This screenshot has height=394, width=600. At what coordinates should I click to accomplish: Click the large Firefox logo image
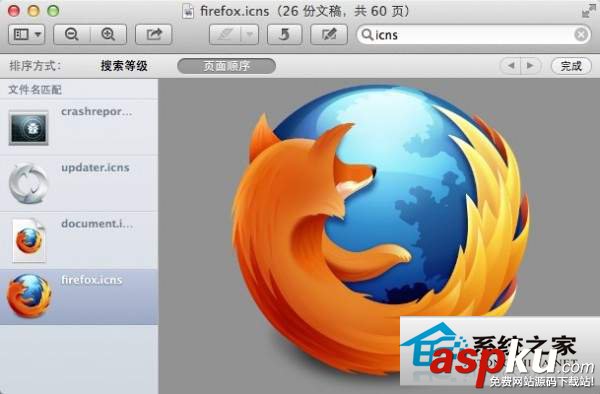point(381,230)
